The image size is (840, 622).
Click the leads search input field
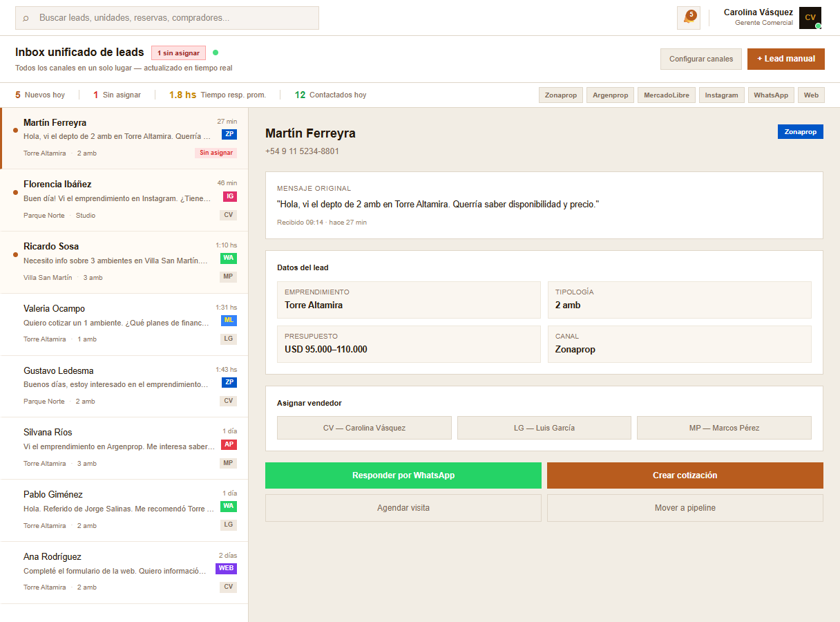166,18
